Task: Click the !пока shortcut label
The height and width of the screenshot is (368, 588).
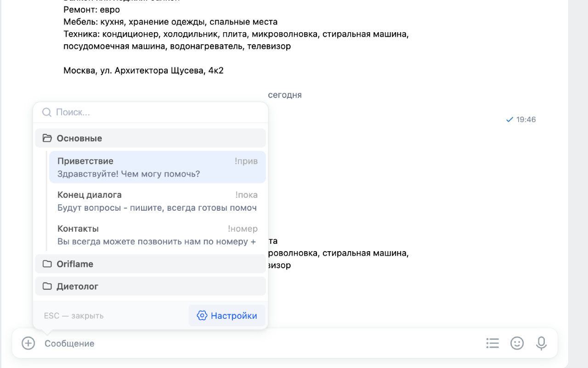Action: [247, 195]
